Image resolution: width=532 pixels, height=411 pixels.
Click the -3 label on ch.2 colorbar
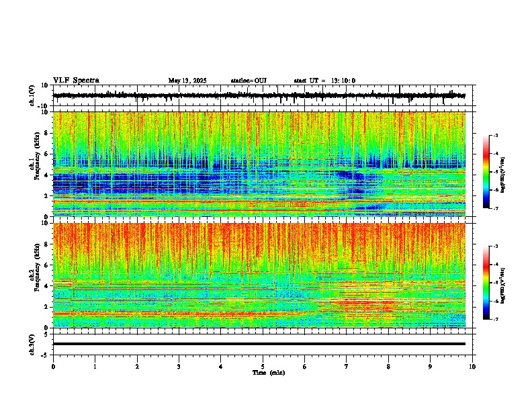tap(495, 246)
